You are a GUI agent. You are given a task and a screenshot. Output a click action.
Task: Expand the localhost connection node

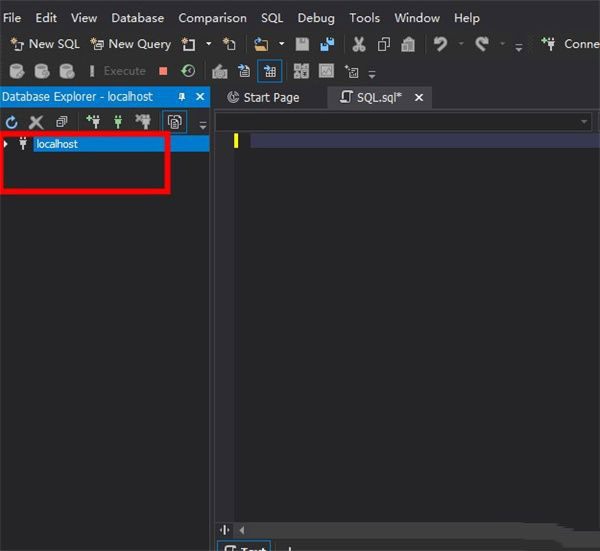6,144
